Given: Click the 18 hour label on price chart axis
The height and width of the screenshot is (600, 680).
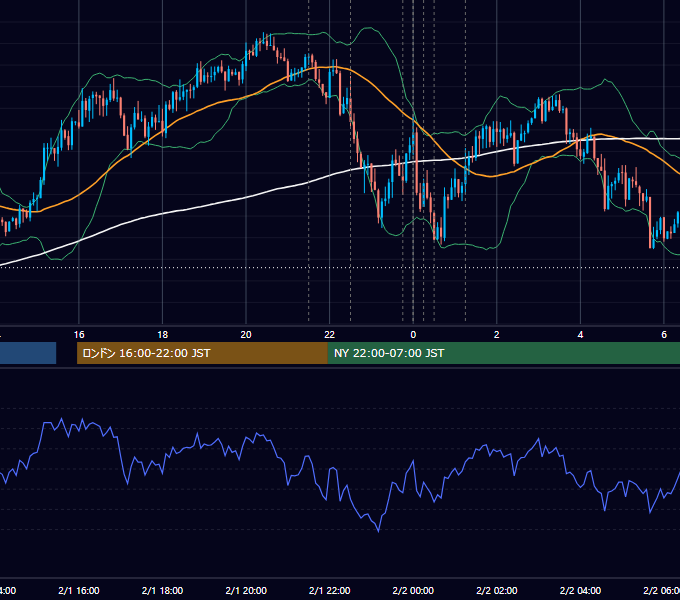Looking at the screenshot, I should point(163,335).
